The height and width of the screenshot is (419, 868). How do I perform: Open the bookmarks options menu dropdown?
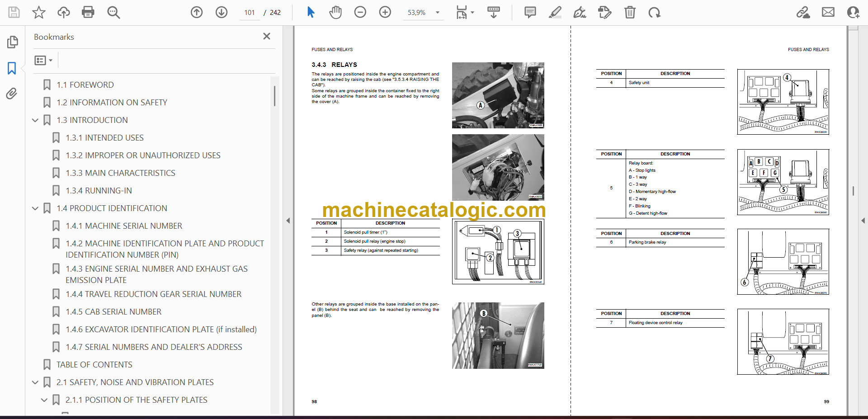coord(43,60)
